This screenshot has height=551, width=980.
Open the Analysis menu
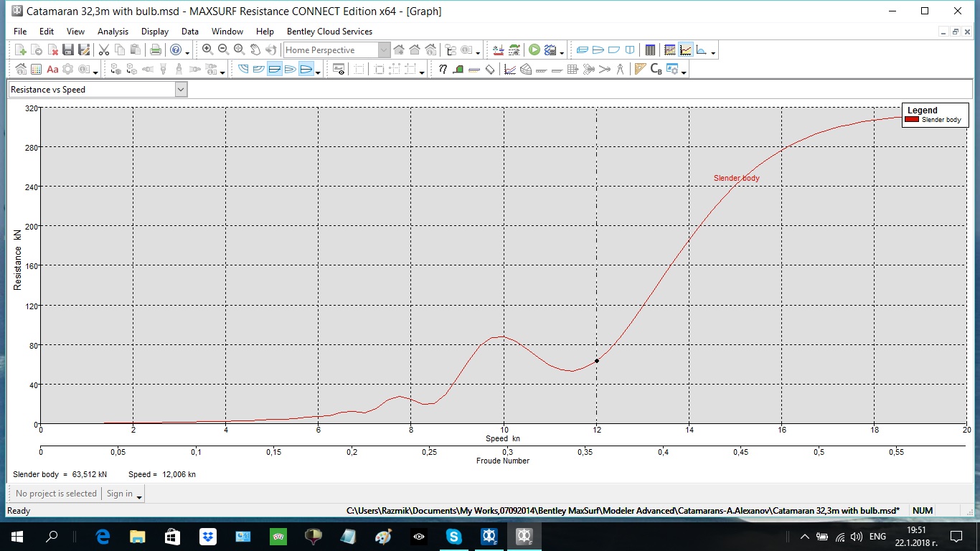pyautogui.click(x=113, y=32)
